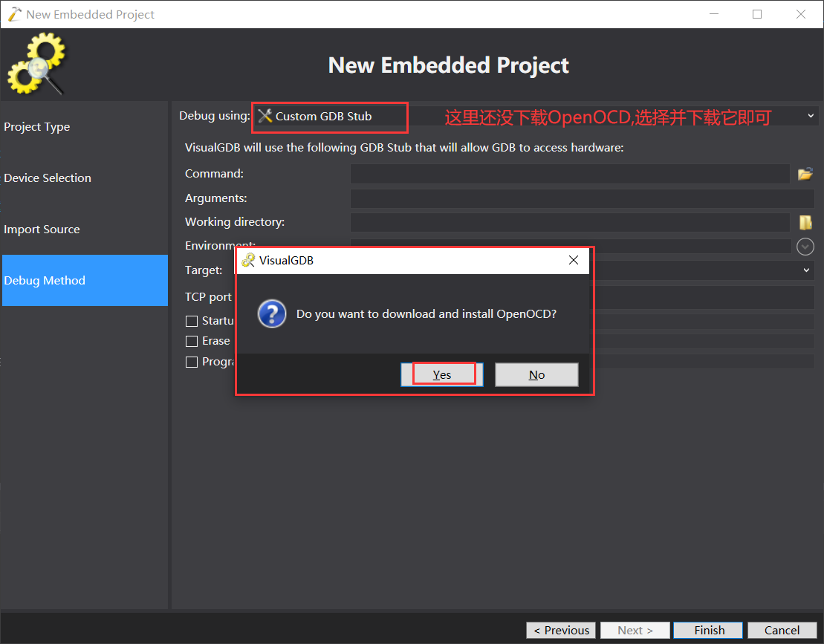Click the gears wizard logo icon
The height and width of the screenshot is (644, 824).
coord(37,64)
